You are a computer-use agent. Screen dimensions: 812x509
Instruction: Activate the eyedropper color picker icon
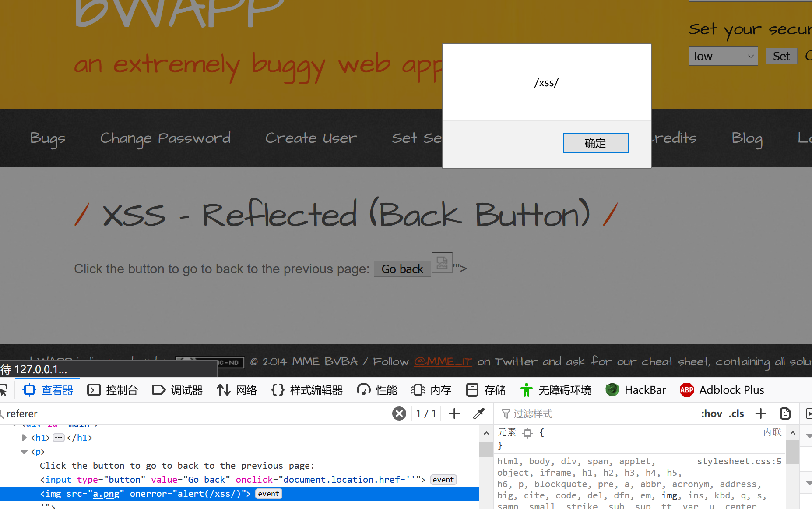(479, 414)
